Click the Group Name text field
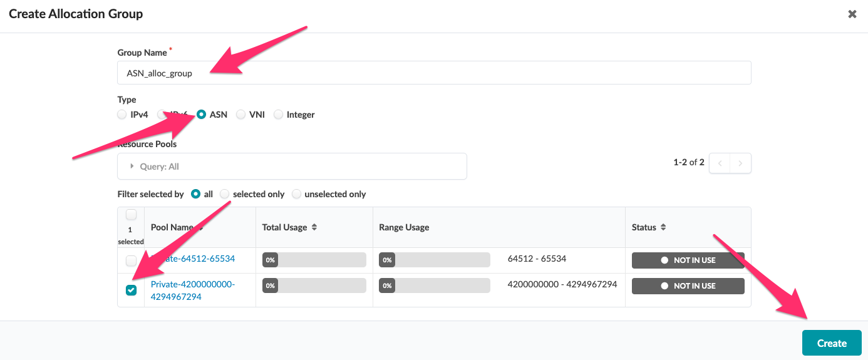The width and height of the screenshot is (868, 360). tap(433, 73)
